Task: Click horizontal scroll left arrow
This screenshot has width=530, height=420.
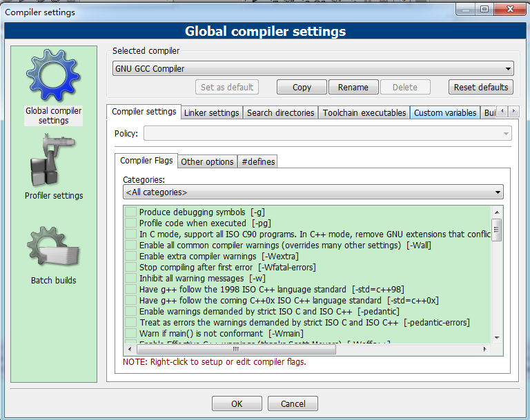Action: pyautogui.click(x=130, y=349)
